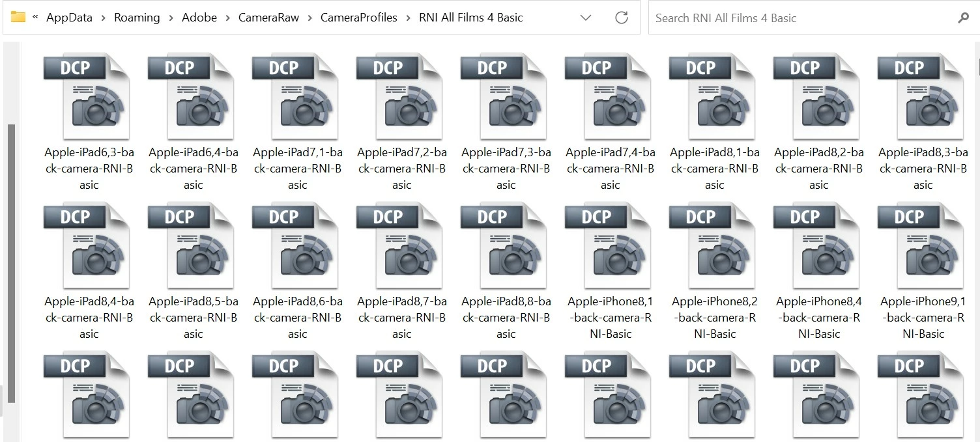
Task: Select the Apple-iPhone8,1-back-camera-RNI-Basic DCP file icon
Action: click(608, 245)
